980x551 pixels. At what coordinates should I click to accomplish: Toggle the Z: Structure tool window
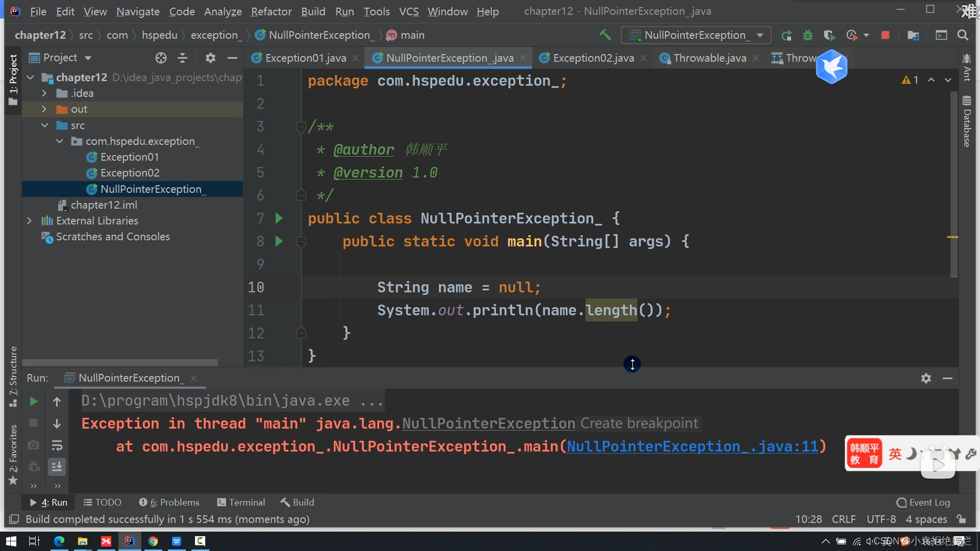[13, 377]
